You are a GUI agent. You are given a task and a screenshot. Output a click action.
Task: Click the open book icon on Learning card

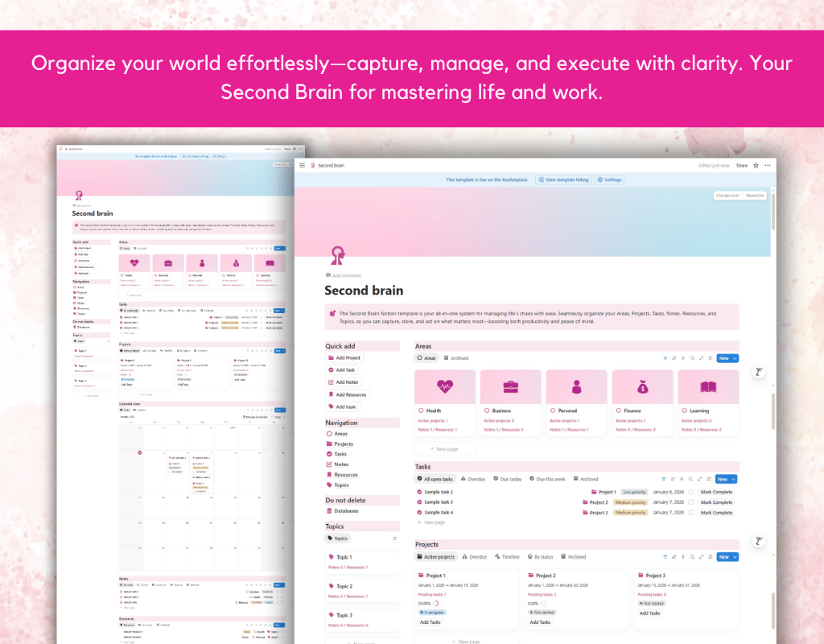(708, 387)
